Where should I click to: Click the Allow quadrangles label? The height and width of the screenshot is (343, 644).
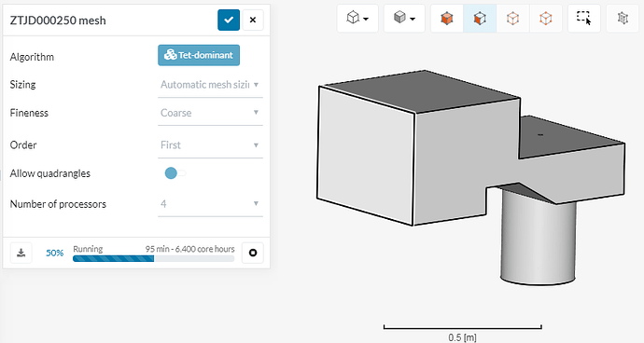50,173
